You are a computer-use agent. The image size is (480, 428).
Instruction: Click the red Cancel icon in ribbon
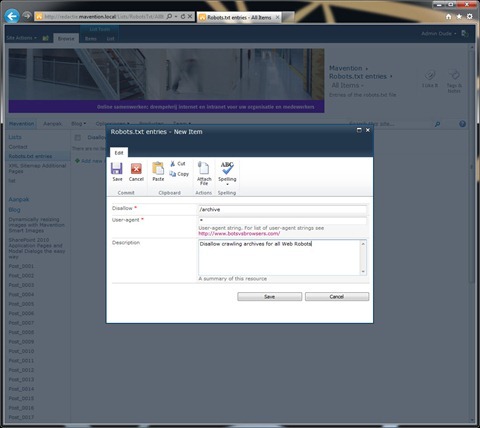tap(136, 169)
